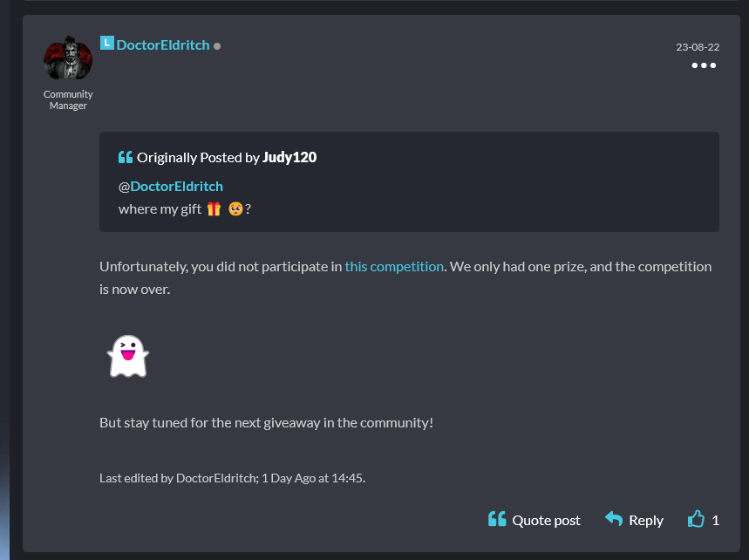Select the post timestamp 23-08-22

point(697,46)
